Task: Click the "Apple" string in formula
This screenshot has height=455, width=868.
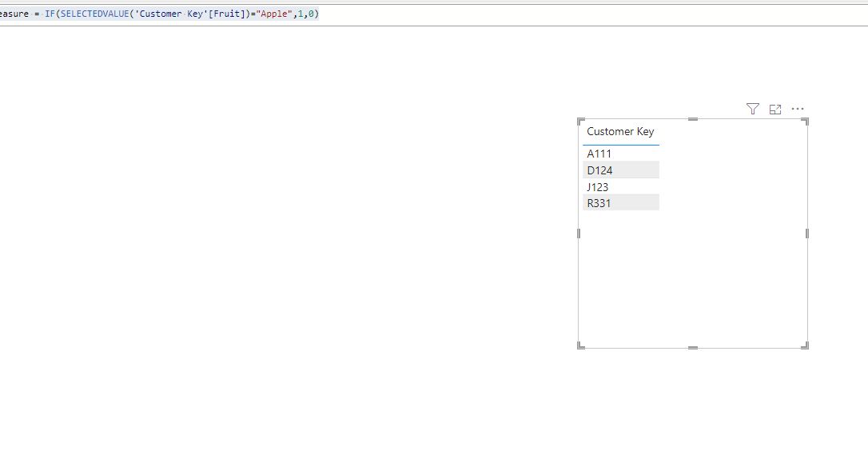Action: tap(274, 14)
